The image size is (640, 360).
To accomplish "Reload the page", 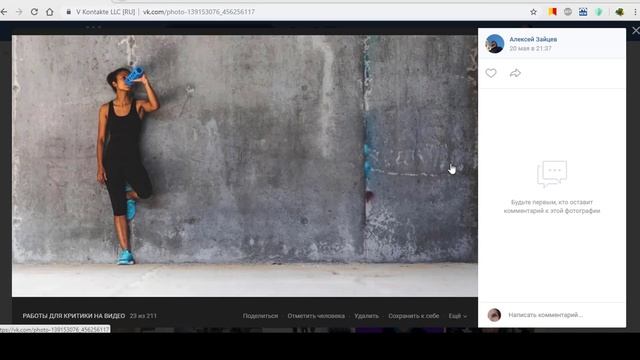I will tap(34, 12).
